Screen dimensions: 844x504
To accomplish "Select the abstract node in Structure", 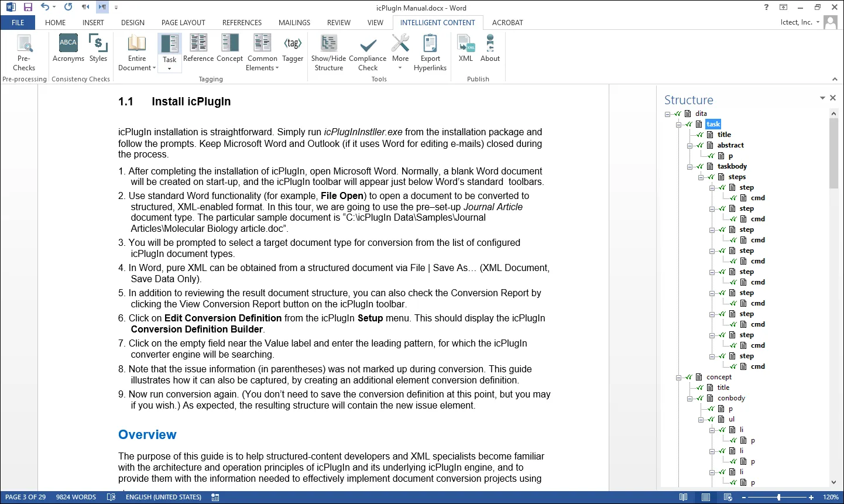I will [730, 145].
